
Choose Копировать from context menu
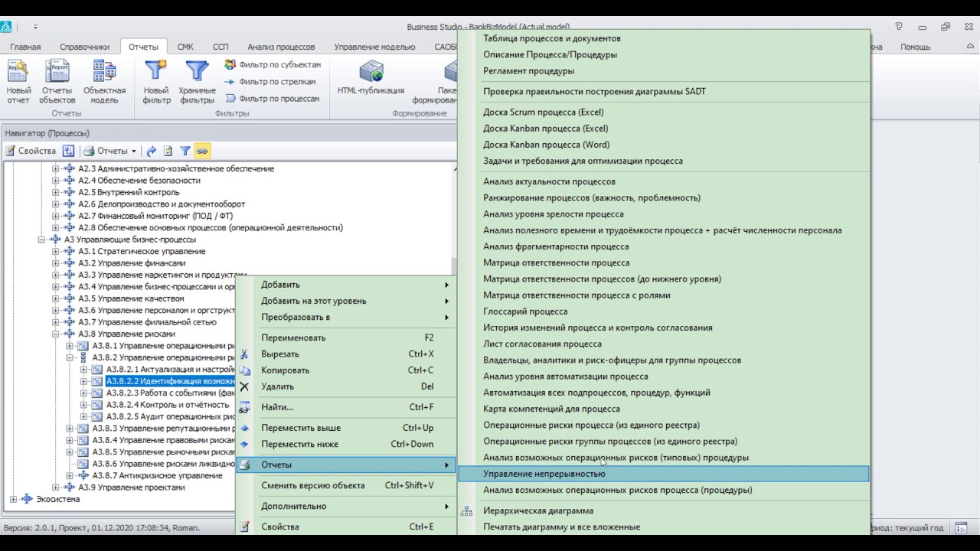[347, 370]
